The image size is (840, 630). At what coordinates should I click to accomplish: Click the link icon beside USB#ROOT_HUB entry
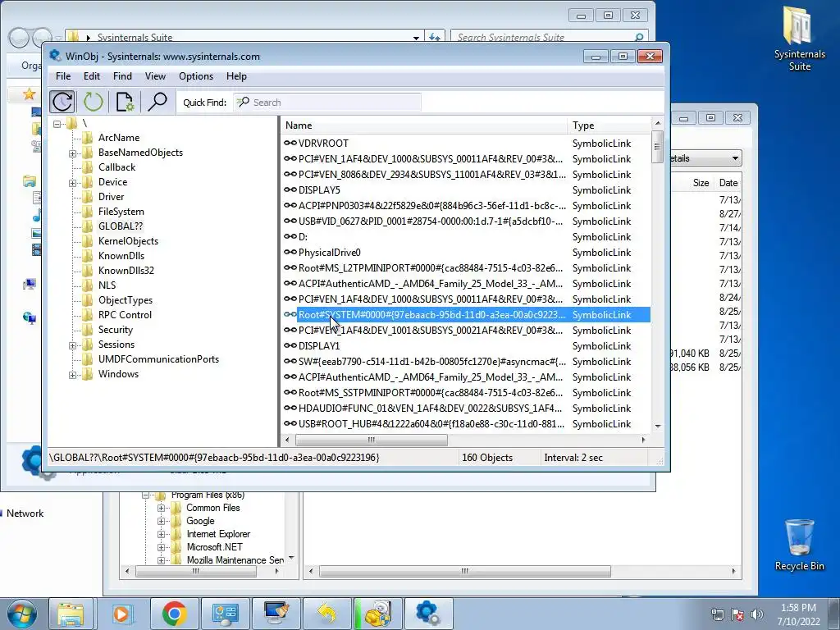click(x=290, y=423)
